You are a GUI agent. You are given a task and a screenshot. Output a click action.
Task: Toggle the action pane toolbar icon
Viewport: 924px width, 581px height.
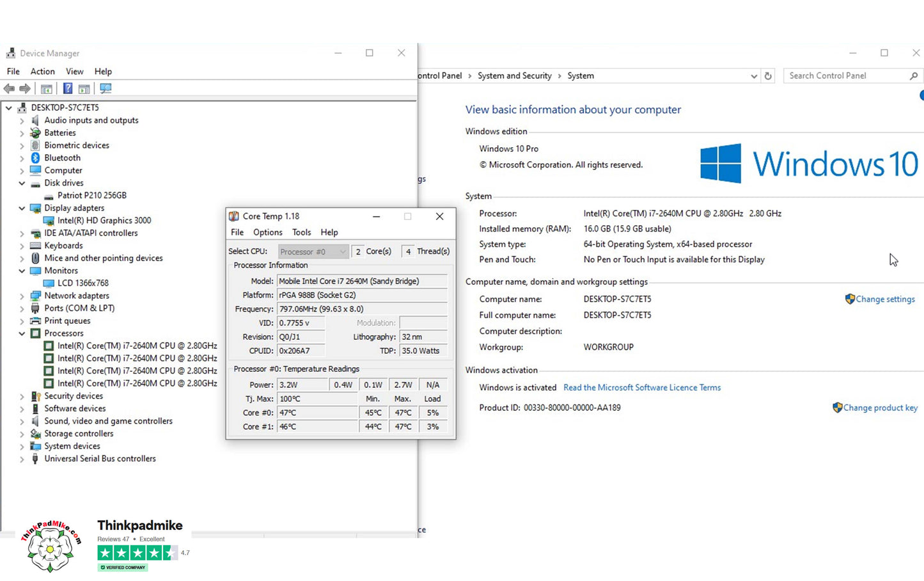click(x=84, y=88)
